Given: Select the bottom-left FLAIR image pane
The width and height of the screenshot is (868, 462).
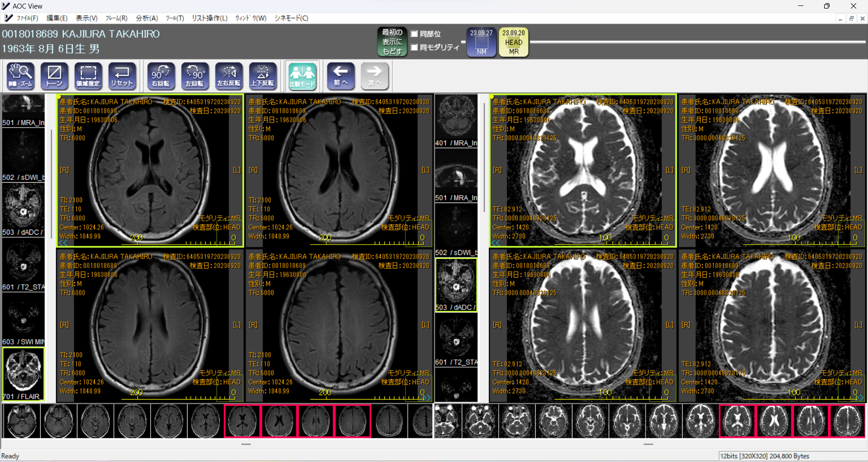Looking at the screenshot, I should tap(150, 325).
